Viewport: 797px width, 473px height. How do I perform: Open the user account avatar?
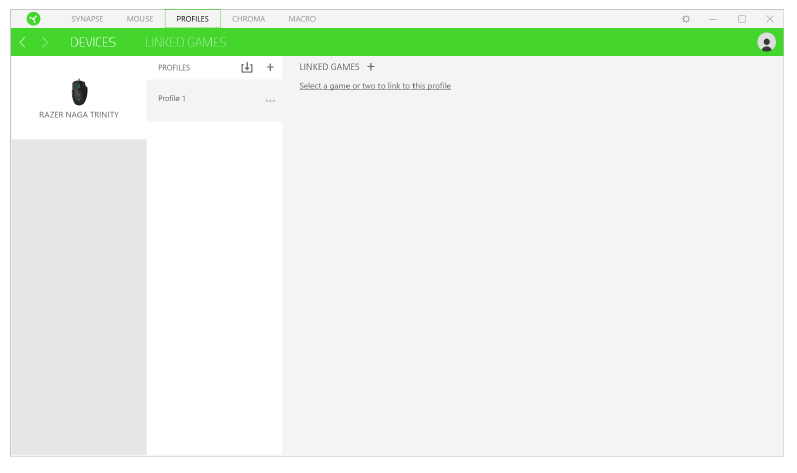pyautogui.click(x=767, y=42)
